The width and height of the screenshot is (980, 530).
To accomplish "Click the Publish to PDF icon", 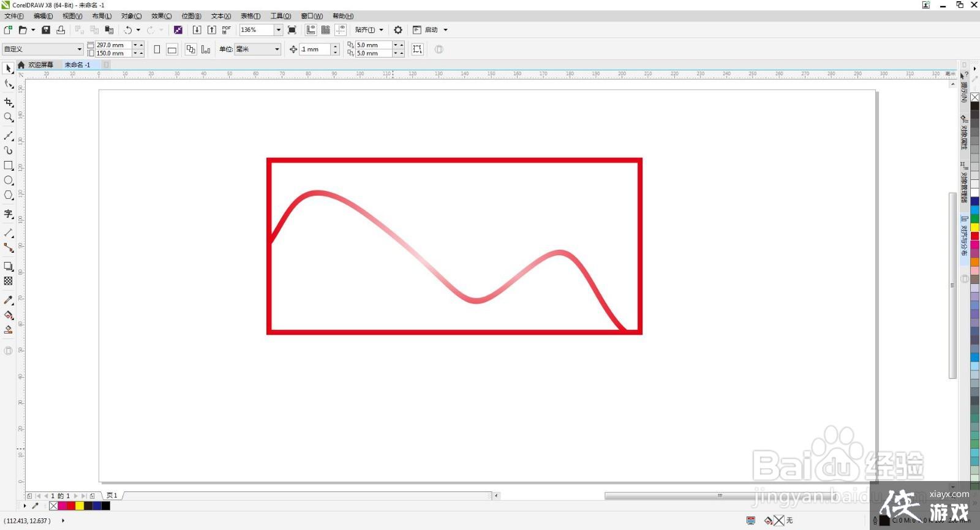I will [227, 29].
